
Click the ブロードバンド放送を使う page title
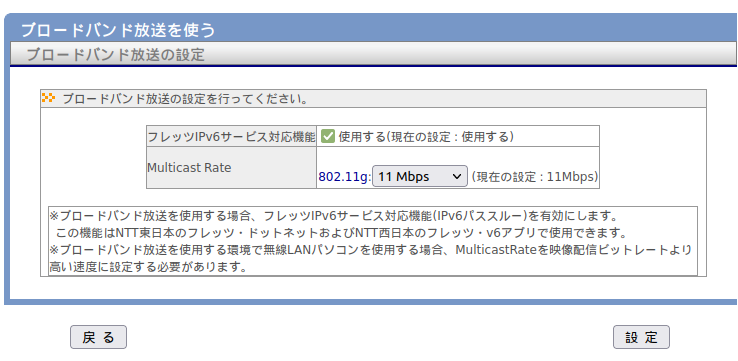point(118,31)
